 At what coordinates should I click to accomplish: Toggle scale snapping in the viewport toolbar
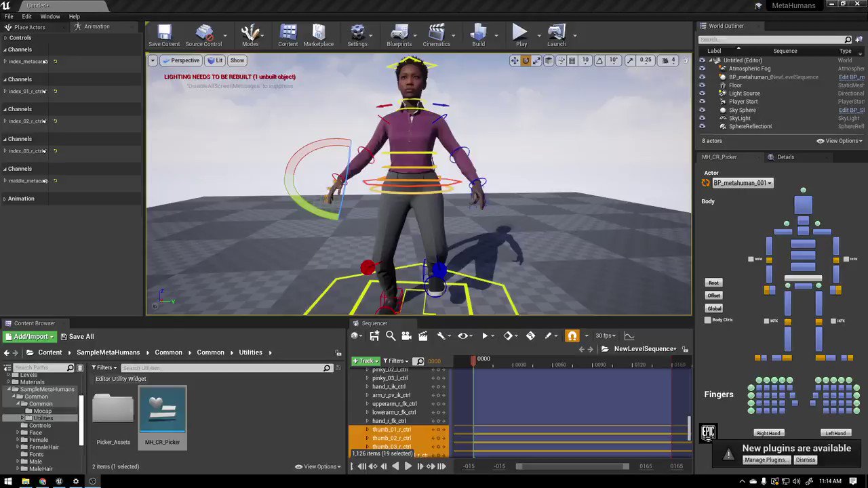[630, 60]
